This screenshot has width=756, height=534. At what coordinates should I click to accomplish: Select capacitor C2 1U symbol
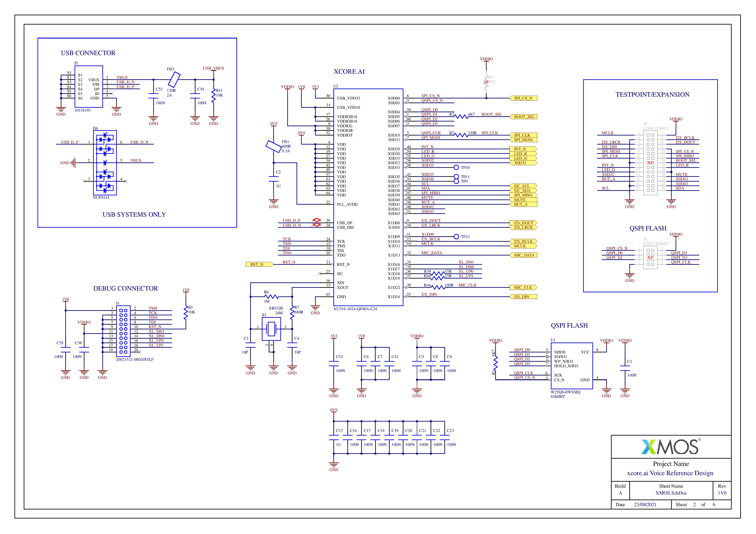click(273, 179)
